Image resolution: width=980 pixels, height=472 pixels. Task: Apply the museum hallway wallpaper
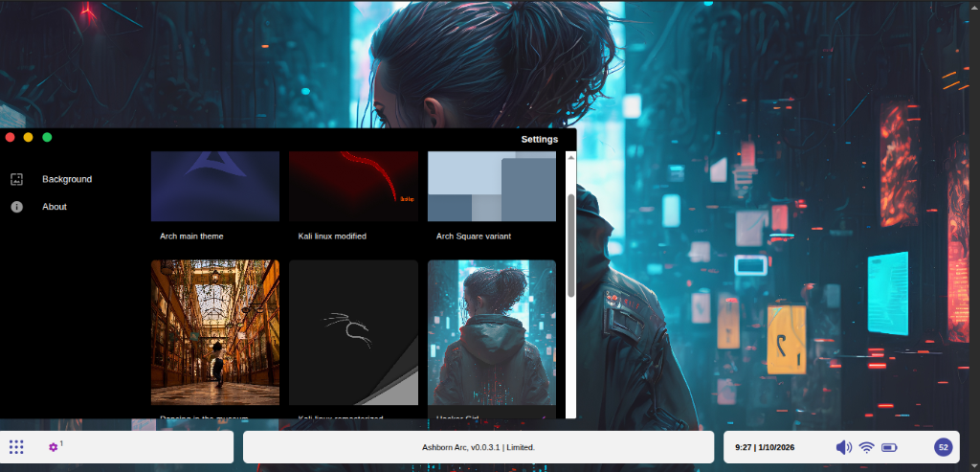[x=215, y=332]
